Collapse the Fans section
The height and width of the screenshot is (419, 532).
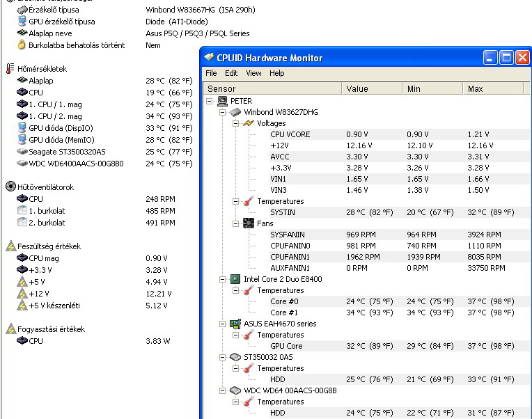click(x=236, y=223)
